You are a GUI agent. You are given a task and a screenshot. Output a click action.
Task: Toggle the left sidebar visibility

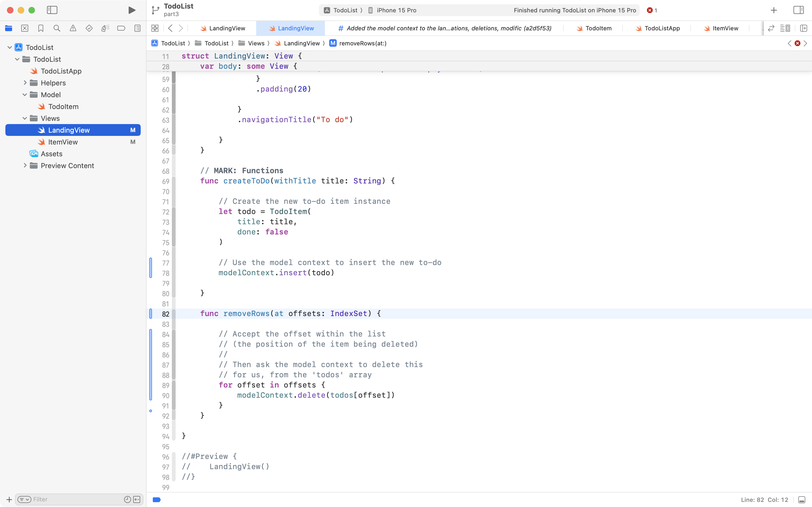point(52,10)
